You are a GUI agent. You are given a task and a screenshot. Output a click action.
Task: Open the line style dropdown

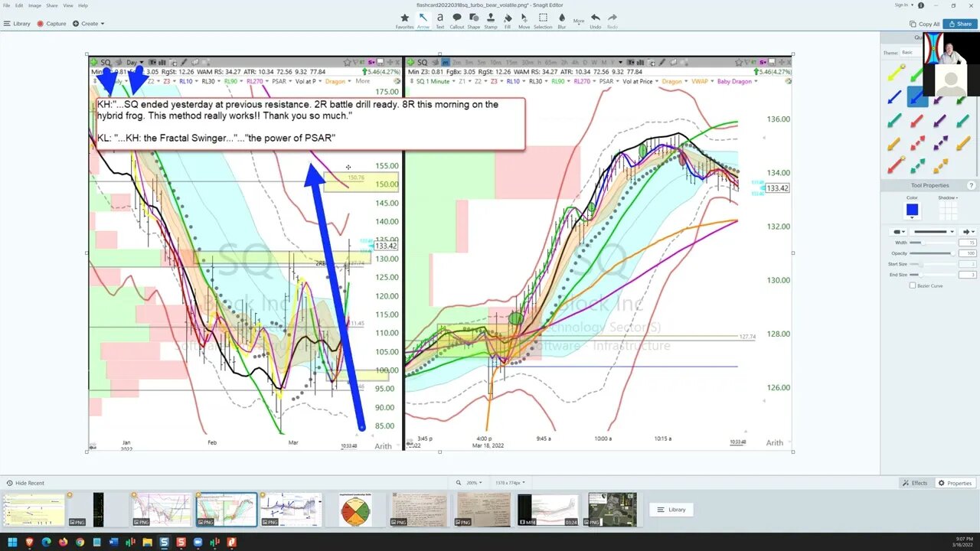tap(933, 231)
